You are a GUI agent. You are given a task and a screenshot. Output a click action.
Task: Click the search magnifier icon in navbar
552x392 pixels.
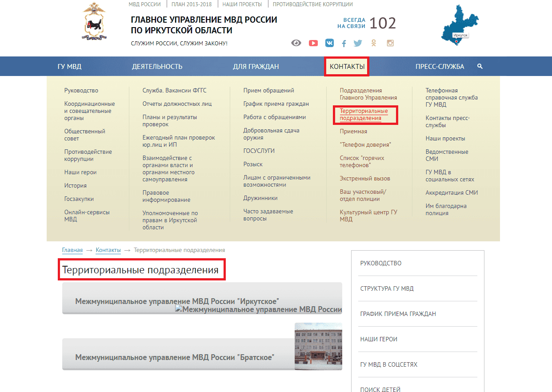click(x=480, y=66)
